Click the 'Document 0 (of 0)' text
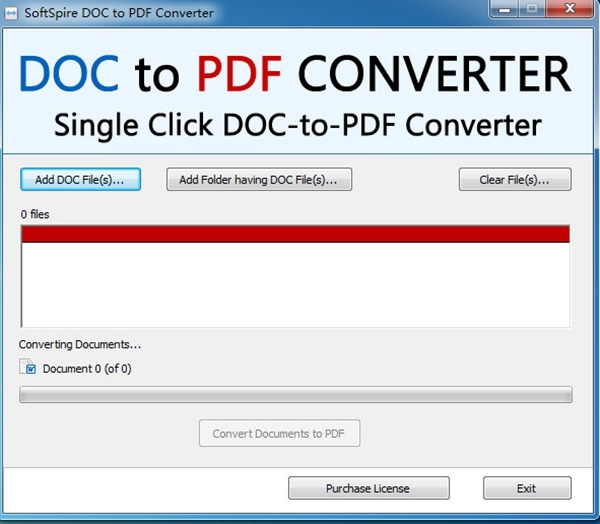The height and width of the screenshot is (524, 600). click(x=87, y=369)
